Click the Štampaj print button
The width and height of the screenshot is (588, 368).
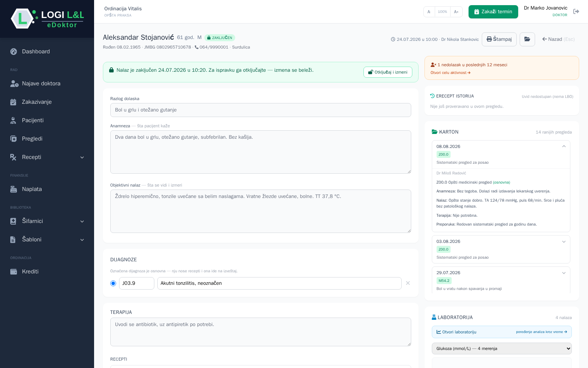click(x=499, y=39)
